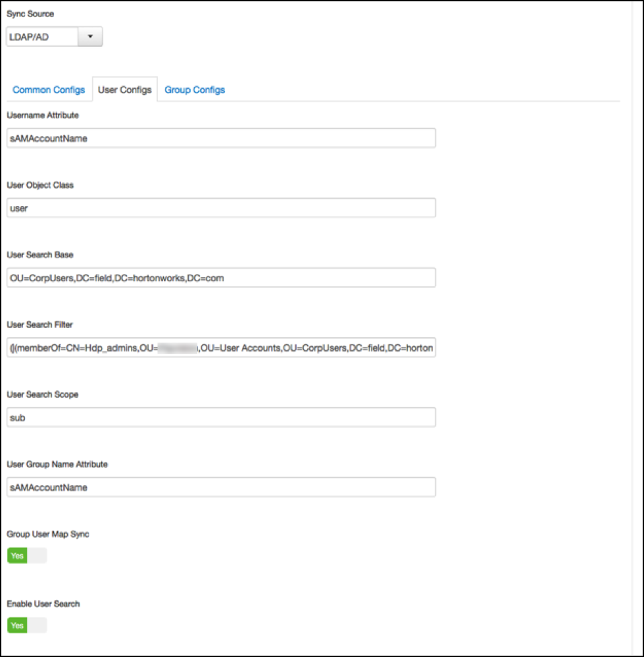The width and height of the screenshot is (644, 657).
Task: Click into the User Object Class field
Action: point(221,208)
